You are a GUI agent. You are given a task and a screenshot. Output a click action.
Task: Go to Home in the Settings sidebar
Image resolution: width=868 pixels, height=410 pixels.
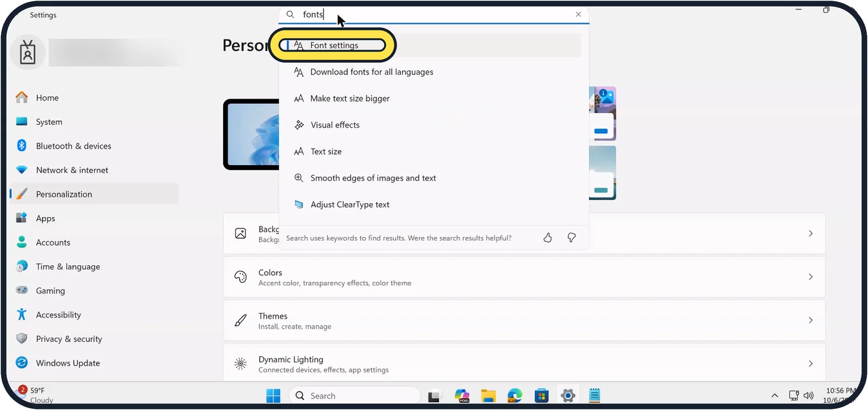tap(94, 98)
